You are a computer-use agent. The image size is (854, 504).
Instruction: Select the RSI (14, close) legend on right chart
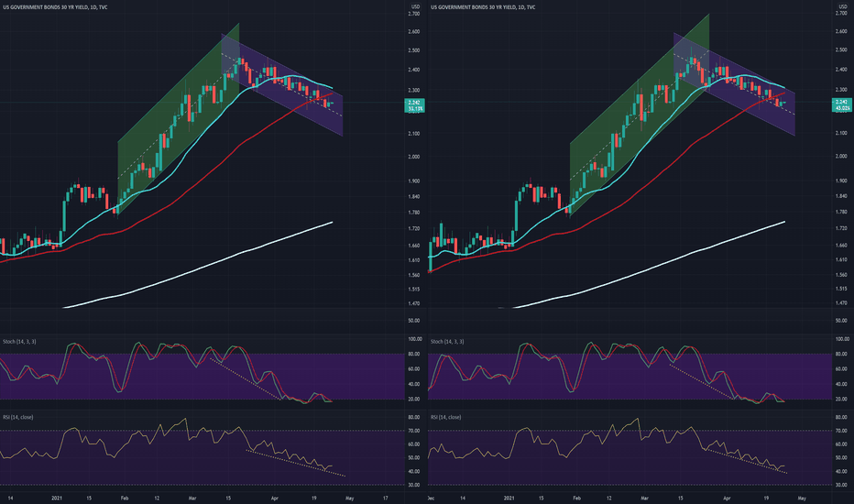445,417
